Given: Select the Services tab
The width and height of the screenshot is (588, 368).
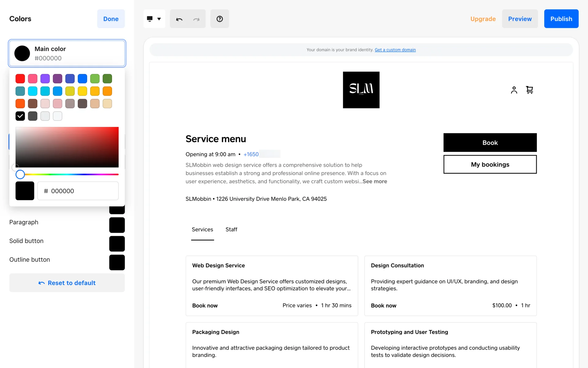Looking at the screenshot, I should tap(202, 229).
